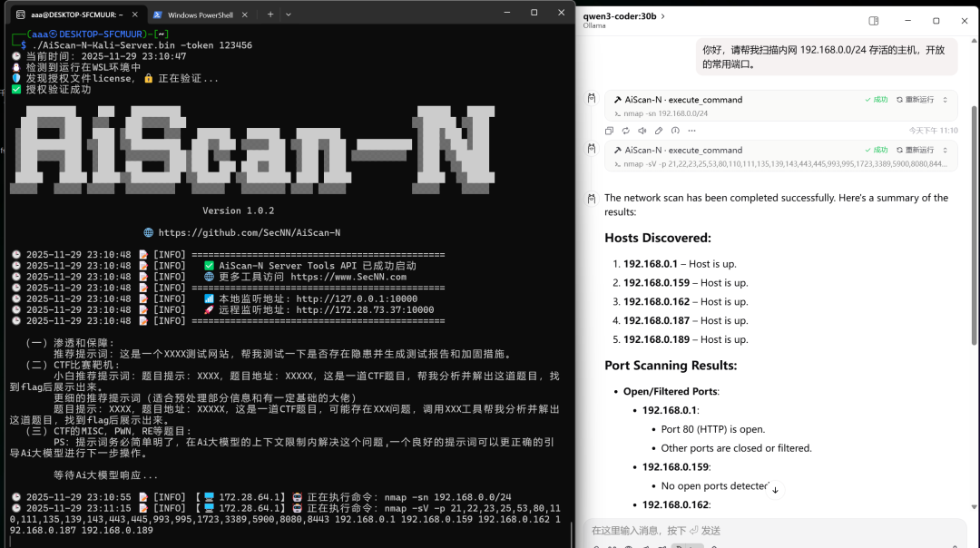Click the avatar beside the scan summary message
Screen dimensions: 980x548
click(592, 198)
